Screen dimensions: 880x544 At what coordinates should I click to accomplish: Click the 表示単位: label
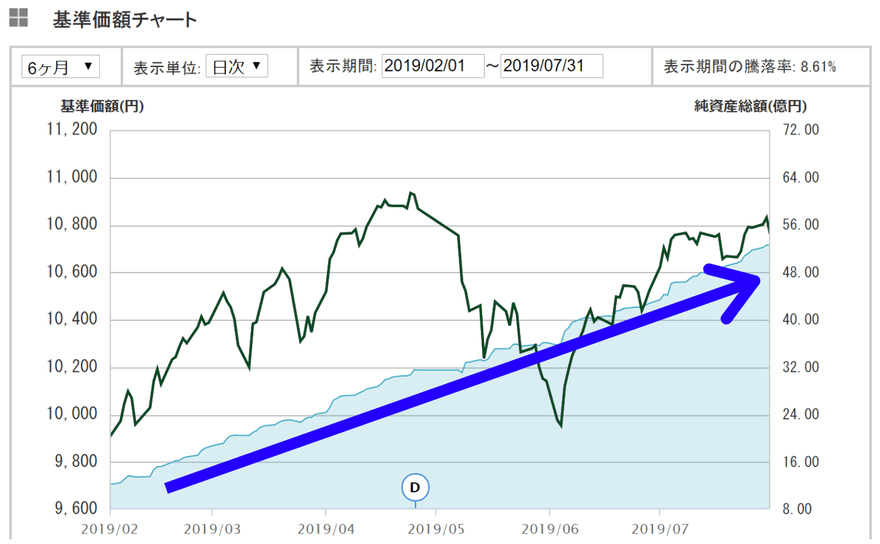(x=167, y=68)
